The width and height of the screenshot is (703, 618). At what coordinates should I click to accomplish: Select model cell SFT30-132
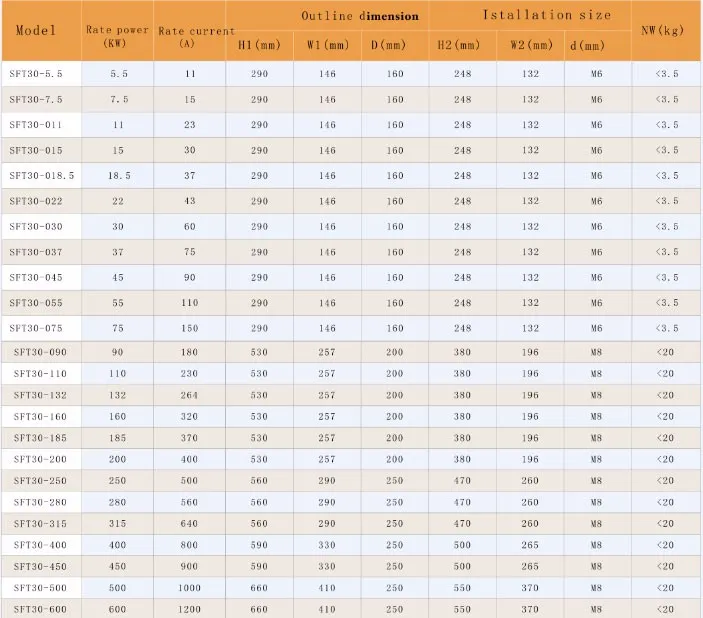pos(40,395)
